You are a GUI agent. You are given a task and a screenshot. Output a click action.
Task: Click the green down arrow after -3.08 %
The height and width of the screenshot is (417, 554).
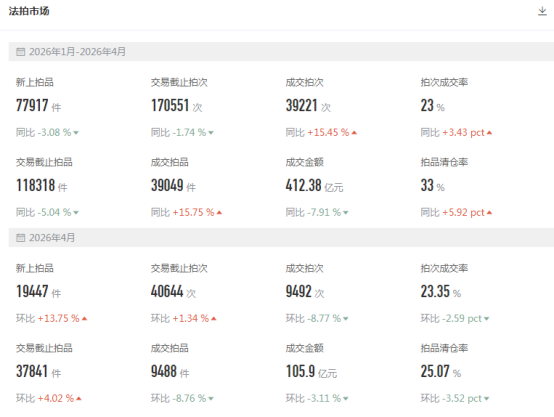pos(76,133)
